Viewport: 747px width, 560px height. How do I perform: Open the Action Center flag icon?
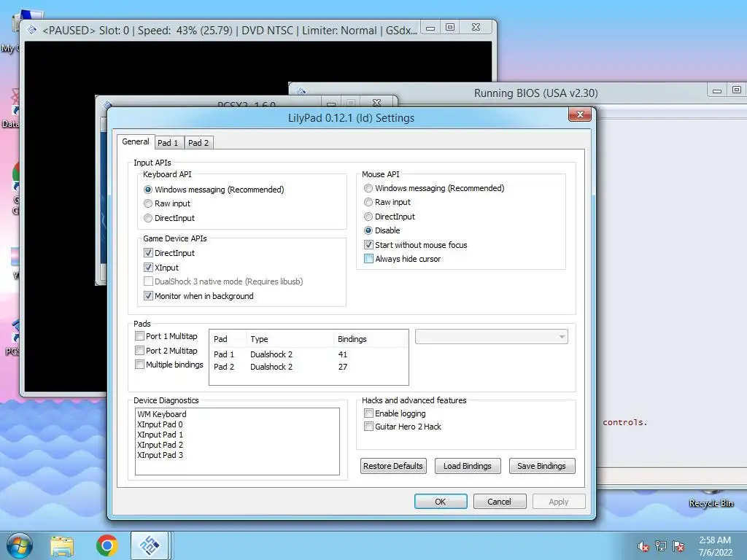(678, 546)
